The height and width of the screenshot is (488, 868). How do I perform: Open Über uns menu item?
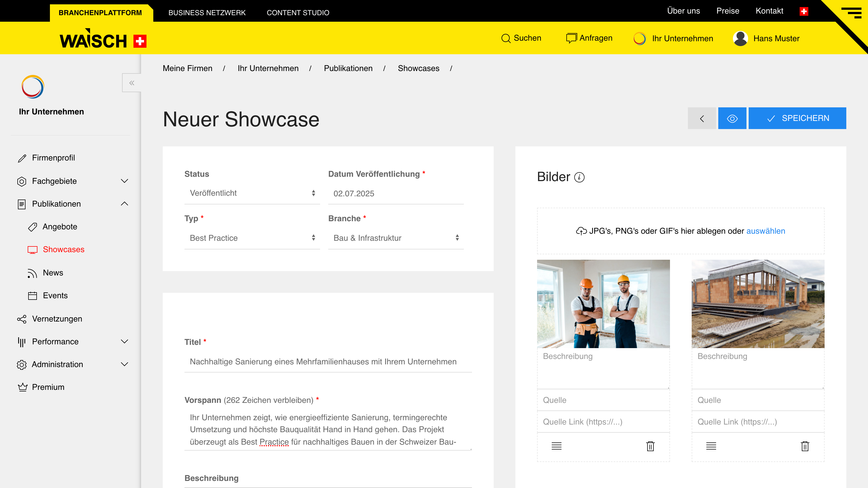tap(683, 11)
